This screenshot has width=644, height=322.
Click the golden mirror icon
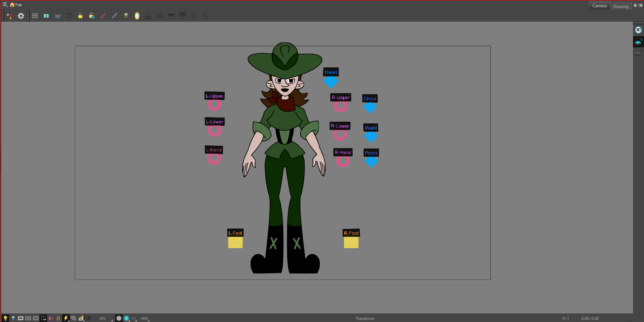click(x=137, y=16)
